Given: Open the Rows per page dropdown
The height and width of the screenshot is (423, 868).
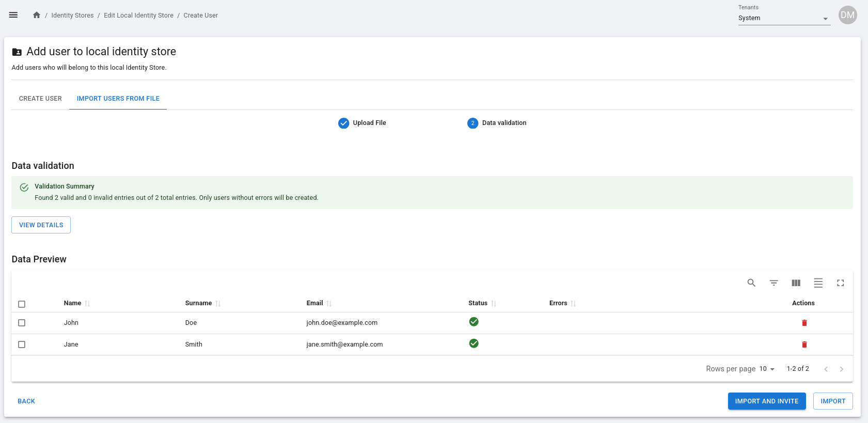Looking at the screenshot, I should tap(767, 369).
